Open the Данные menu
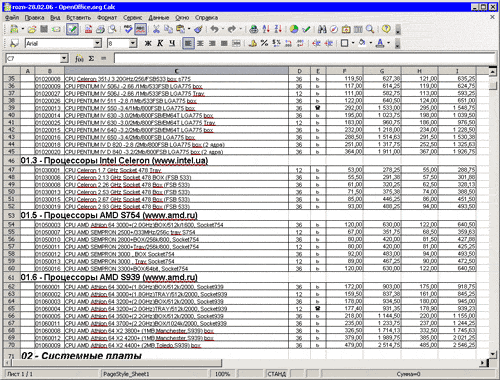This screenshot has height=380, width=500. coord(159,18)
